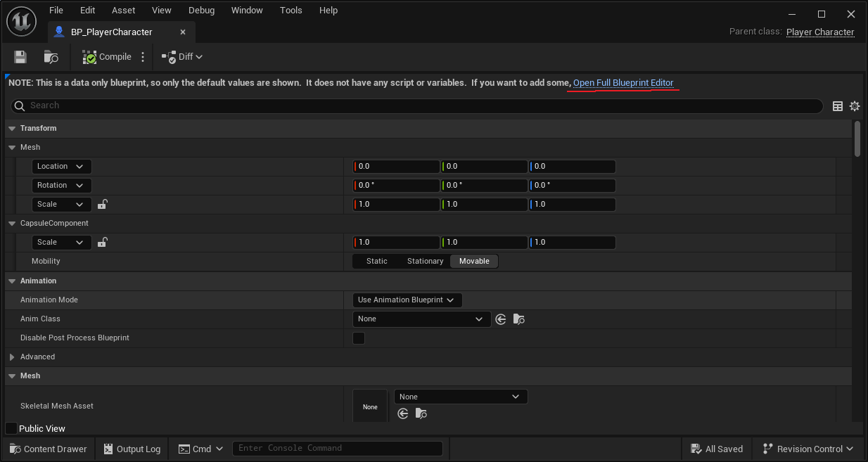Open details settings gear icon

click(855, 106)
